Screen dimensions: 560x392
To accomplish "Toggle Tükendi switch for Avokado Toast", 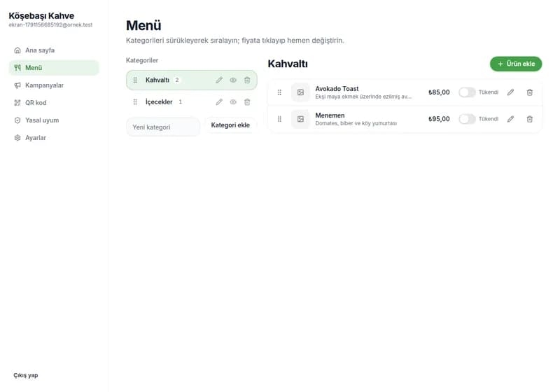I will pos(467,92).
